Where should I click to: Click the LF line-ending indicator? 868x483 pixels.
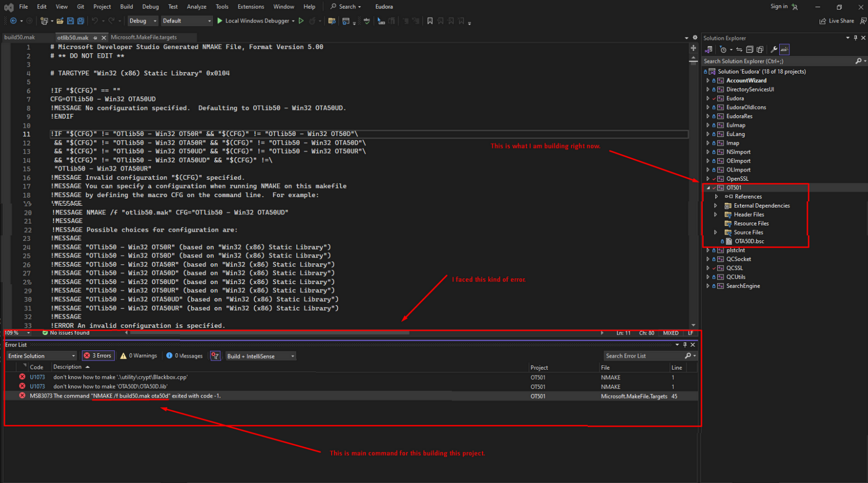tap(691, 333)
